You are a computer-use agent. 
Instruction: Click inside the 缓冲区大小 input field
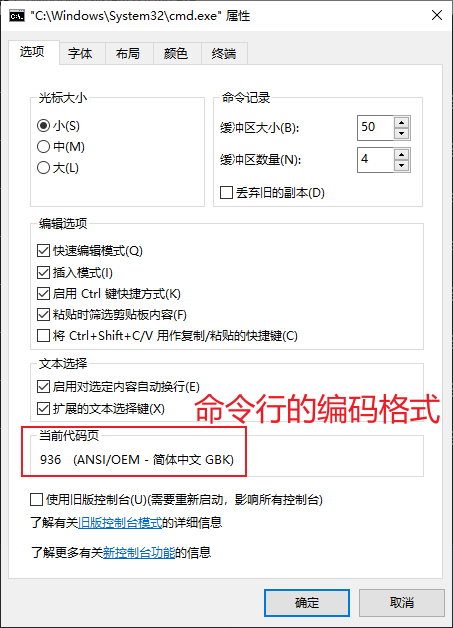(375, 128)
